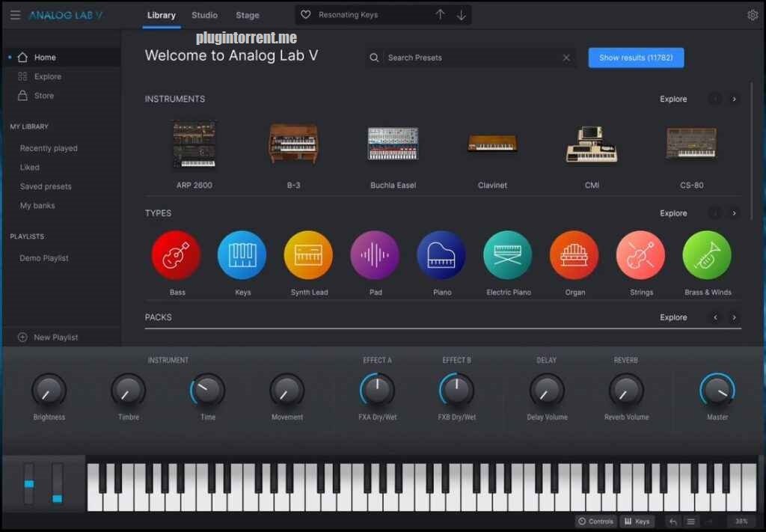
Task: Open My banks
Action: (37, 205)
